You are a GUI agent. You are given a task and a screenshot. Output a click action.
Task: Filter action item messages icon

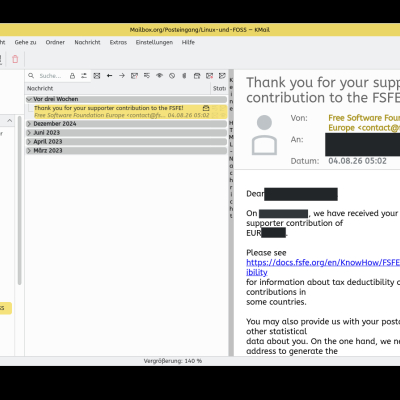click(147, 76)
